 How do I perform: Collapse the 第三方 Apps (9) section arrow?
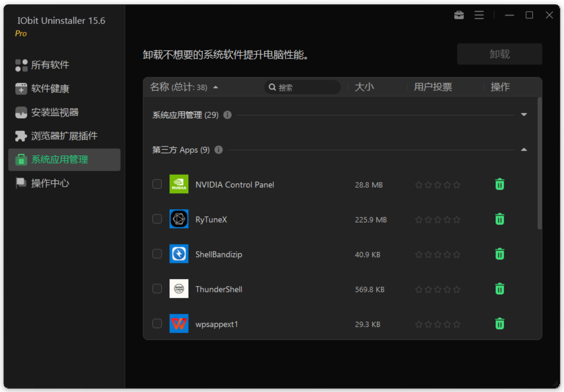click(x=524, y=150)
